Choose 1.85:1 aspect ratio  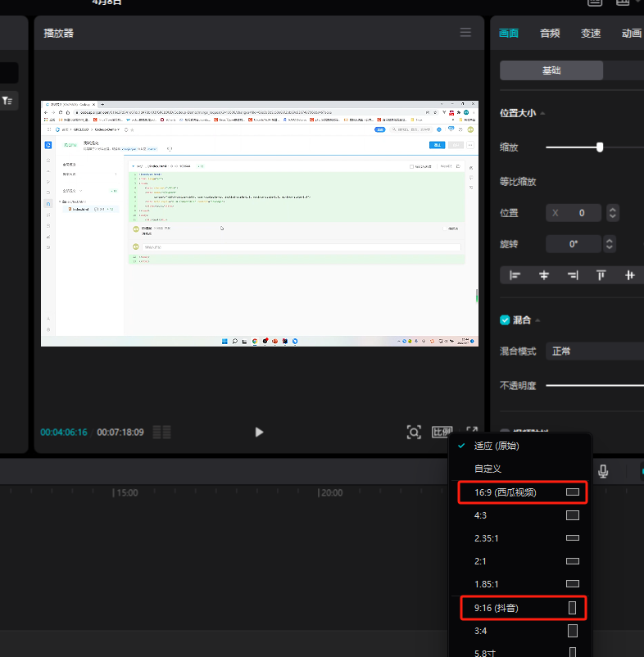click(x=519, y=583)
